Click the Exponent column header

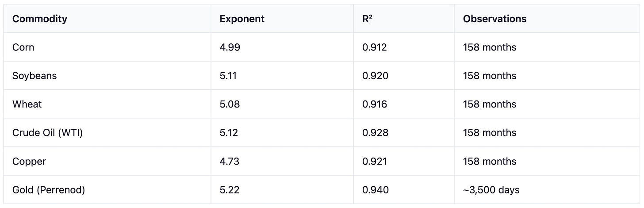242,19
